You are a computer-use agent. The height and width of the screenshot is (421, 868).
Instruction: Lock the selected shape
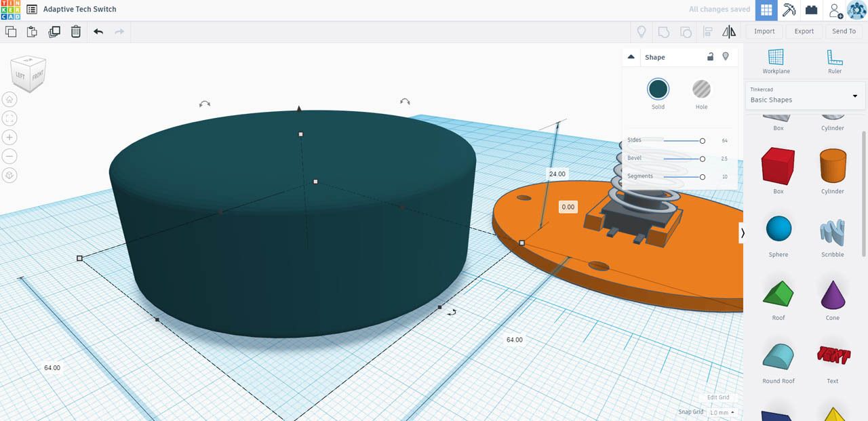coord(710,57)
